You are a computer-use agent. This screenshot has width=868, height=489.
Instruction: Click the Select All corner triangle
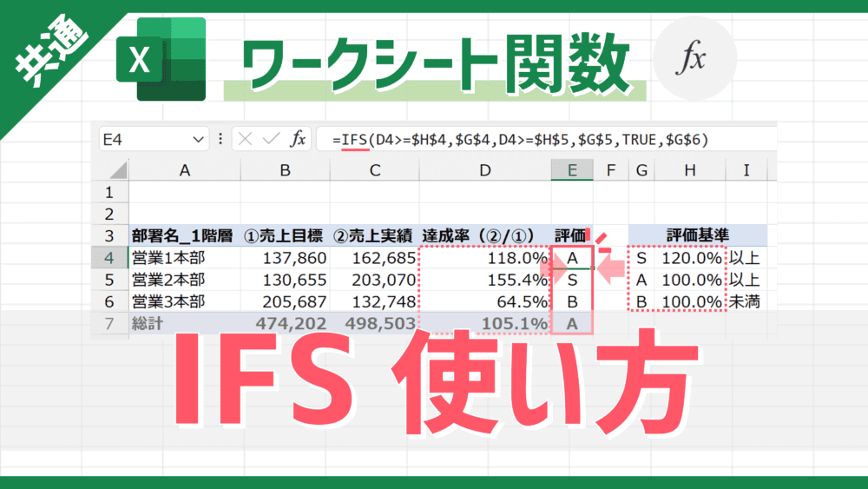118,170
